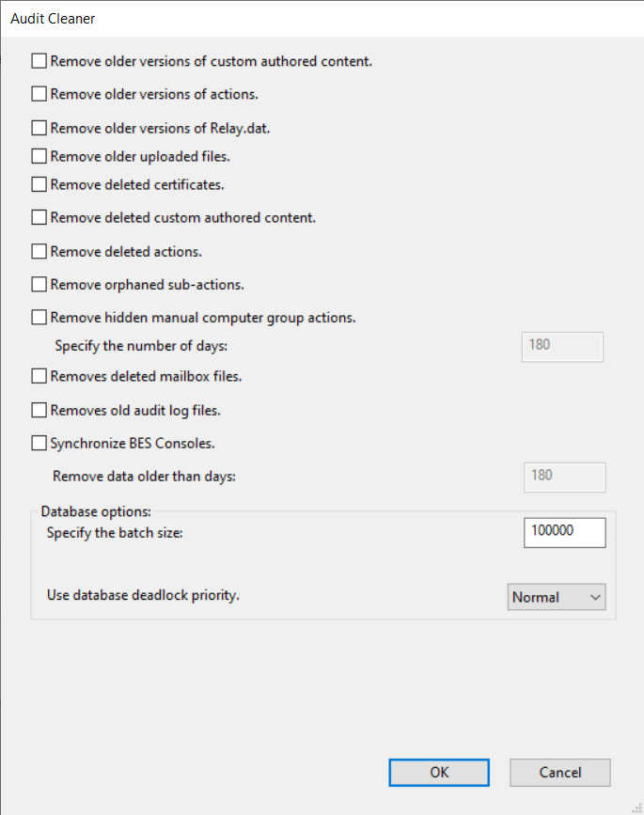The image size is (644, 815).
Task: Click the number of days field
Action: pyautogui.click(x=561, y=345)
